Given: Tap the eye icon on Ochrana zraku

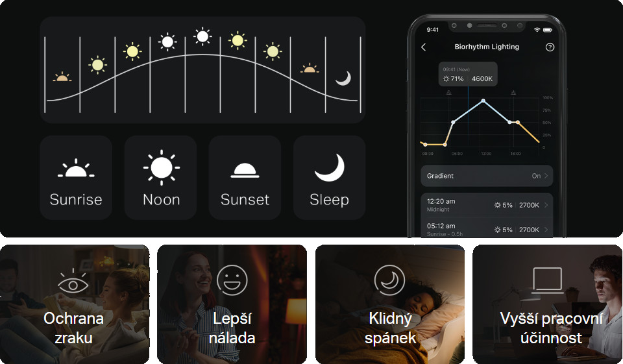Looking at the screenshot, I should tap(73, 282).
